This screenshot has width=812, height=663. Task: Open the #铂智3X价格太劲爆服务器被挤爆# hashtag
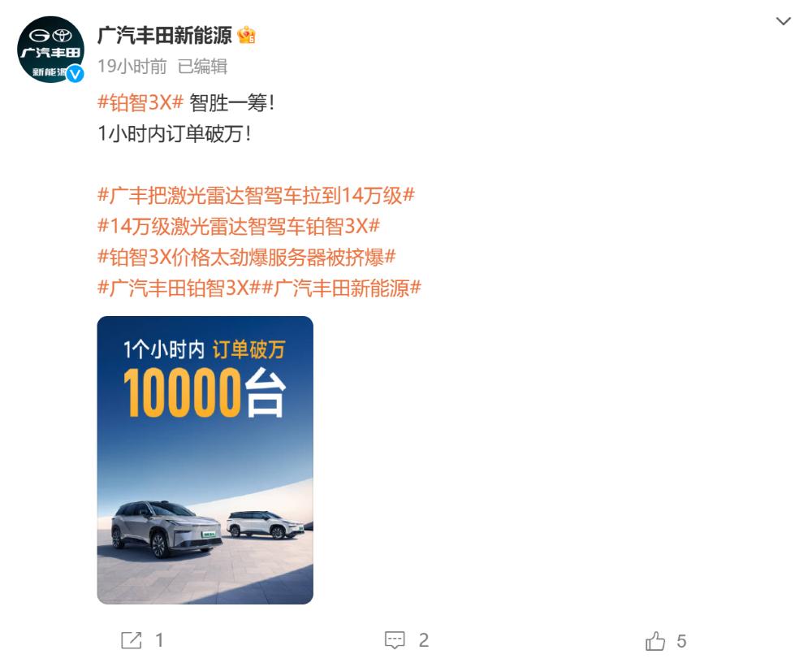[247, 257]
